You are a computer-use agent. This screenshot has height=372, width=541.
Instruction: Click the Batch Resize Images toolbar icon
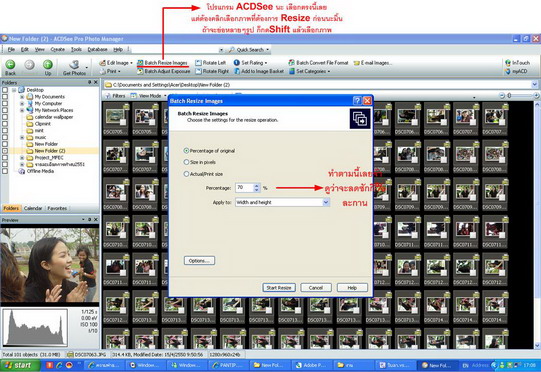[140, 63]
